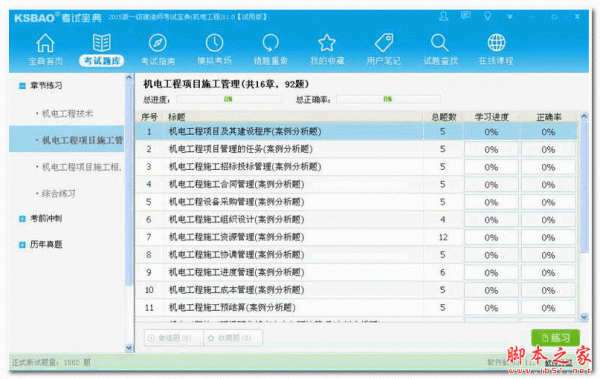600x379 pixels.
Task: Expand the 考前冲刺 tree node
Action: (22, 219)
